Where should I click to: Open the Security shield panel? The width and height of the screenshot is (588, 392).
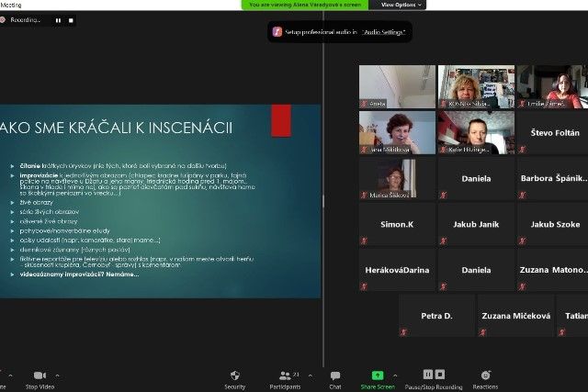pos(235,375)
